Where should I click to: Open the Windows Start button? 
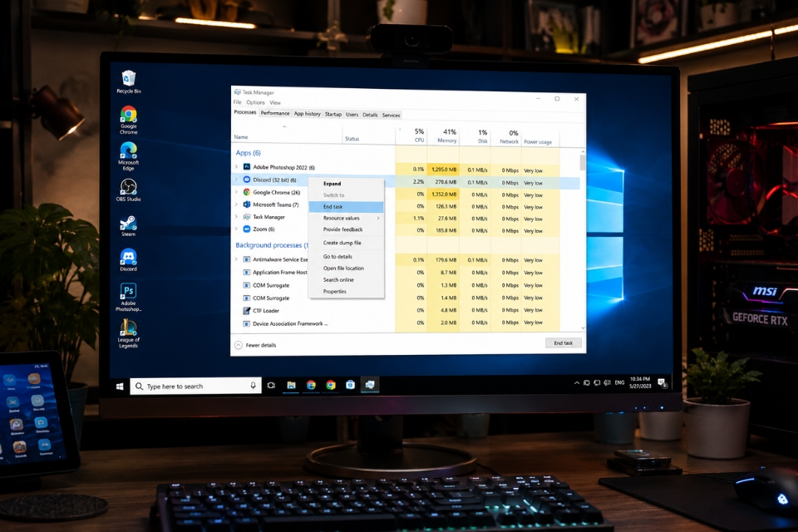pos(120,387)
